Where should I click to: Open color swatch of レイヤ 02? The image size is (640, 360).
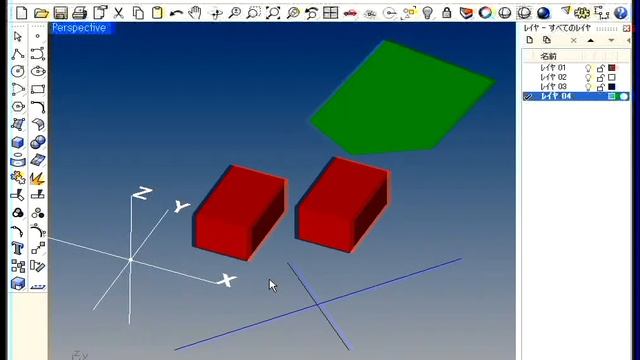pos(611,77)
